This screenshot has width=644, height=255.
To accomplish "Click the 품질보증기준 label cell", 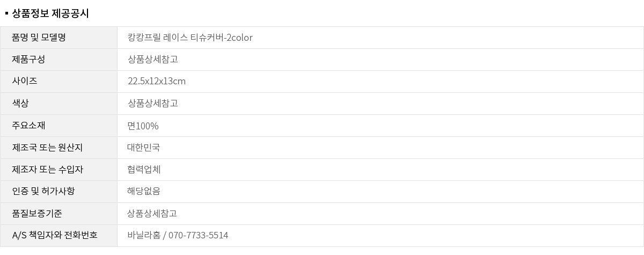I will [x=37, y=213].
